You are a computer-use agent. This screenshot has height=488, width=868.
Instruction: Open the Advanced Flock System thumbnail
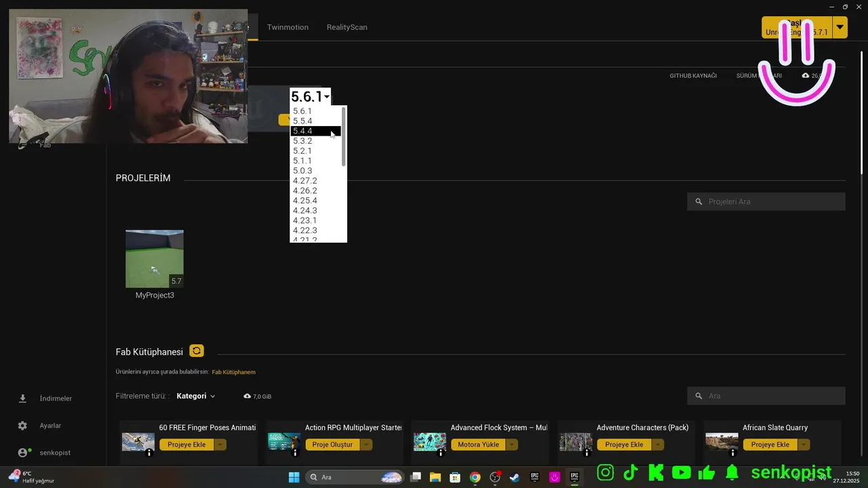(x=430, y=441)
